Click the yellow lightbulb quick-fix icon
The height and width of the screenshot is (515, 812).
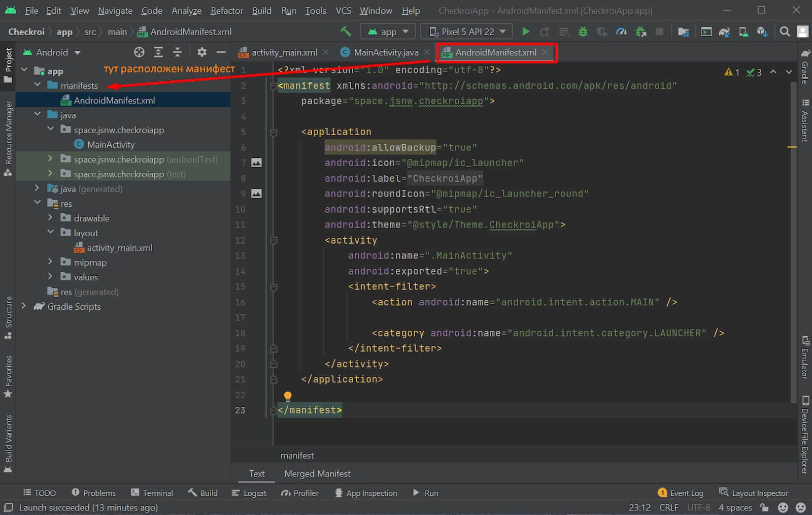(288, 396)
